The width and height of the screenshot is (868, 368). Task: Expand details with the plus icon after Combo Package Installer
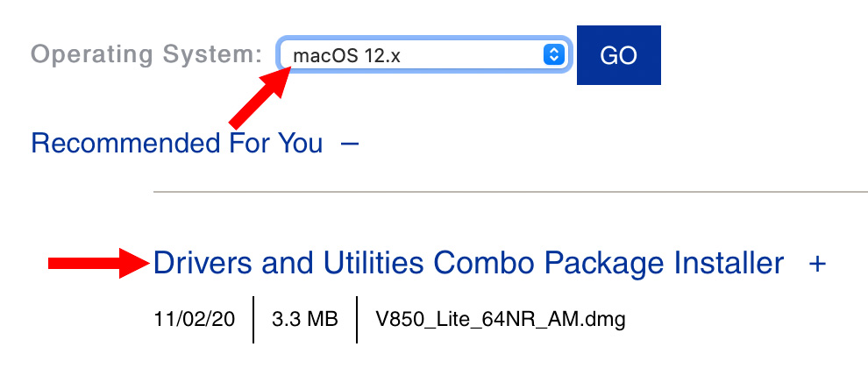817,264
